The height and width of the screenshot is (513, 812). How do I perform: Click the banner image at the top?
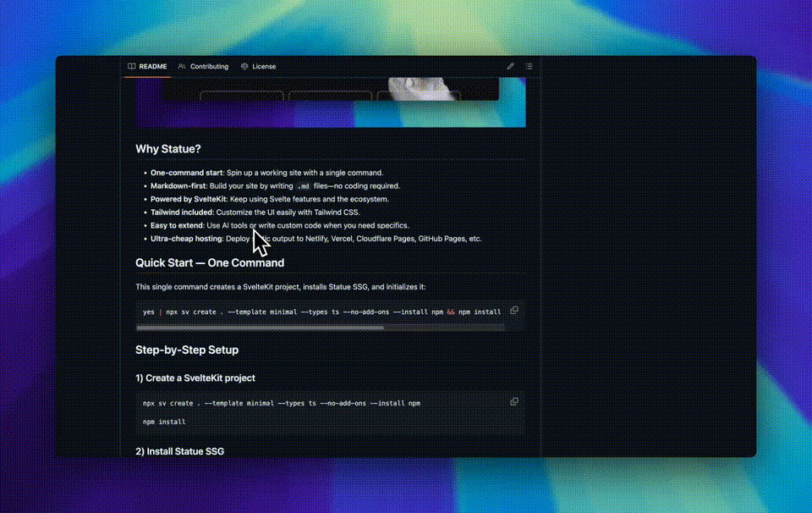pos(330,102)
